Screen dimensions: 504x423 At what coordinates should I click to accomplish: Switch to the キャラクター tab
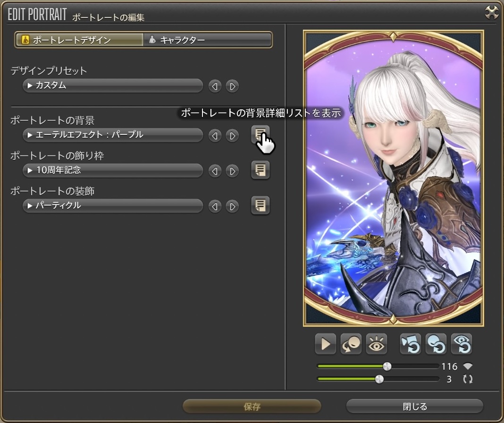207,40
